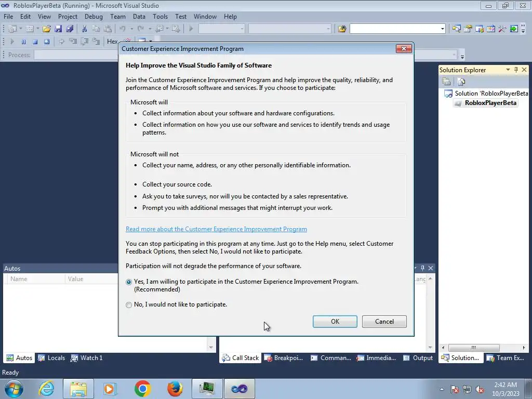Click the Cut scissors icon
This screenshot has width=532, height=399.
point(85,29)
